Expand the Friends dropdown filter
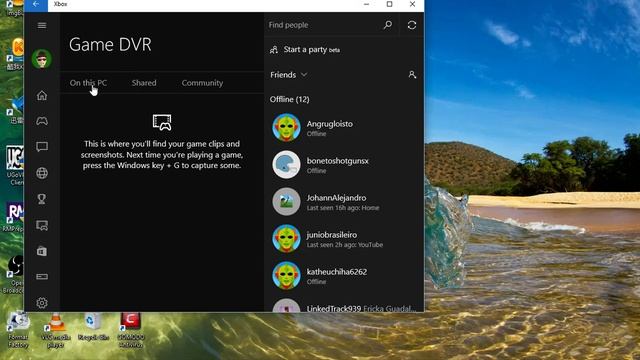 tap(288, 75)
